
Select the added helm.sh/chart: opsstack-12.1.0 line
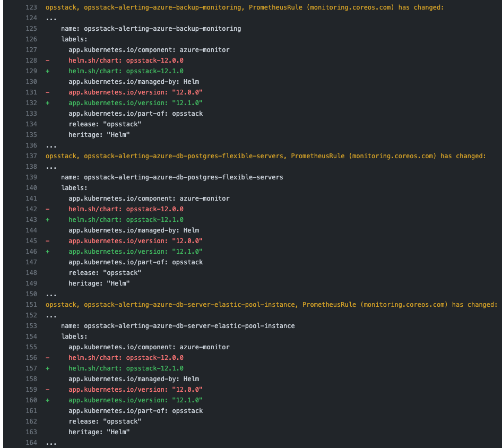(x=127, y=71)
